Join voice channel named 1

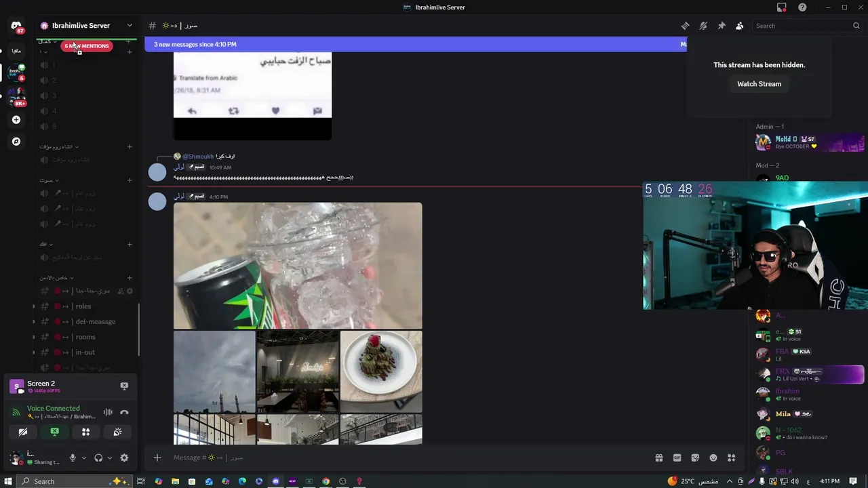click(x=86, y=65)
